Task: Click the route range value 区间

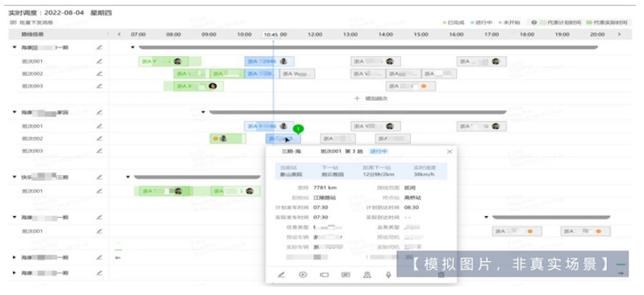Action: click(x=409, y=188)
